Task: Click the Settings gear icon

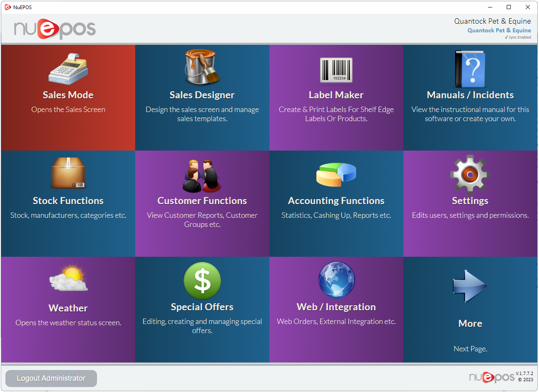Action: [x=470, y=175]
